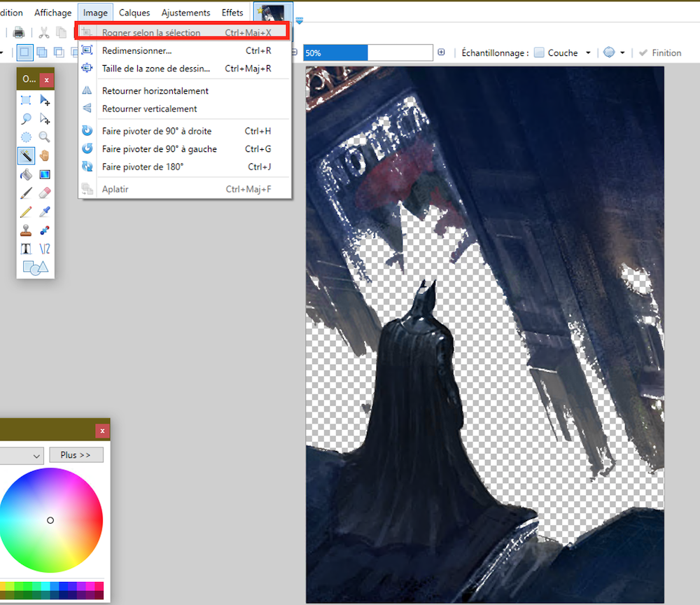
Task: Select the Paint Bucket tool
Action: coord(26,174)
